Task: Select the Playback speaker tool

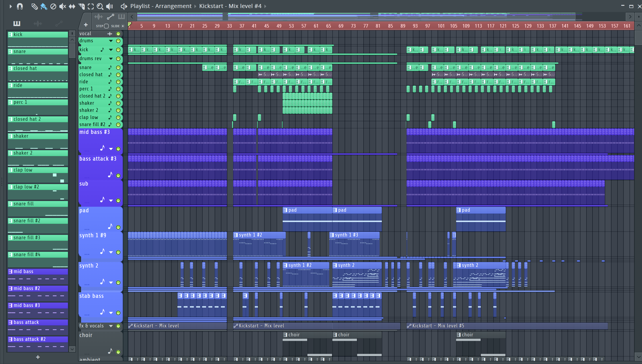Action: (x=109, y=6)
